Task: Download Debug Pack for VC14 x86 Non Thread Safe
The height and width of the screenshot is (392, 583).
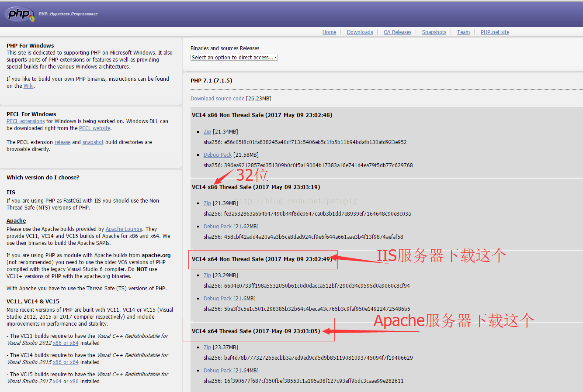Action: [217, 155]
